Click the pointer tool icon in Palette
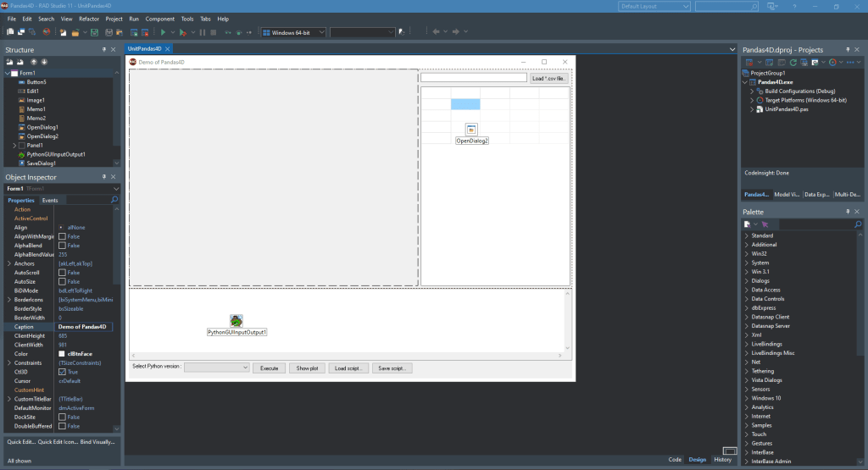Image resolution: width=868 pixels, height=470 pixels. [x=765, y=224]
